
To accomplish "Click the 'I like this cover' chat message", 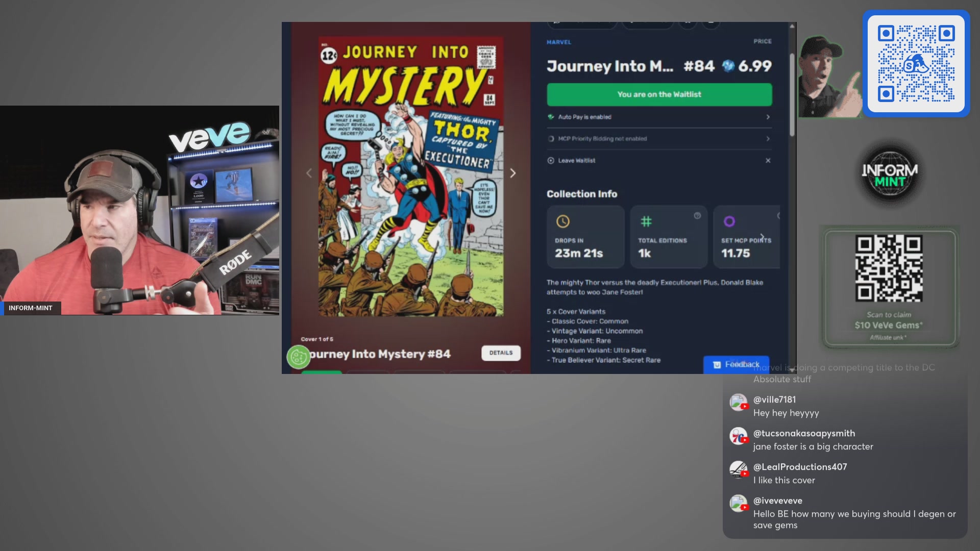I will [x=784, y=481].
